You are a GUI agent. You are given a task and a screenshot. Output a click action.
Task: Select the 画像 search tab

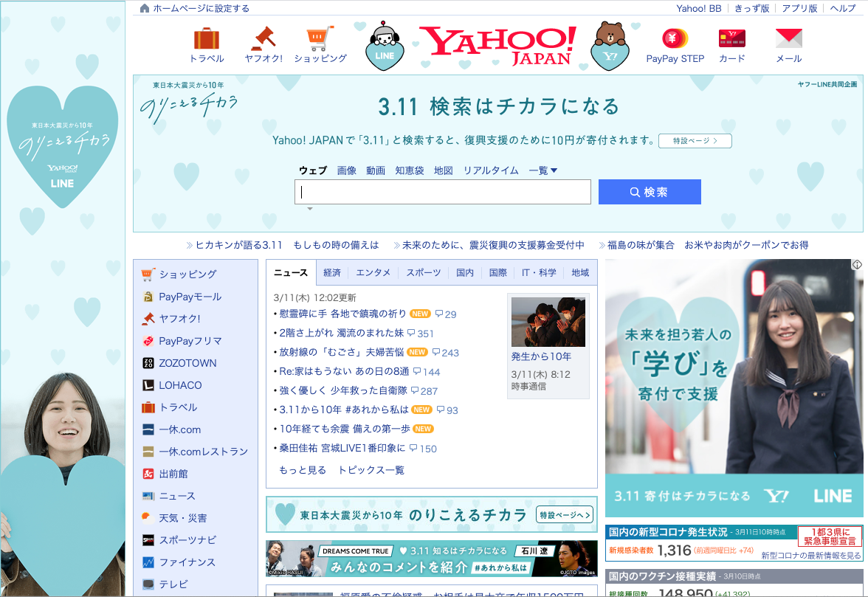347,170
